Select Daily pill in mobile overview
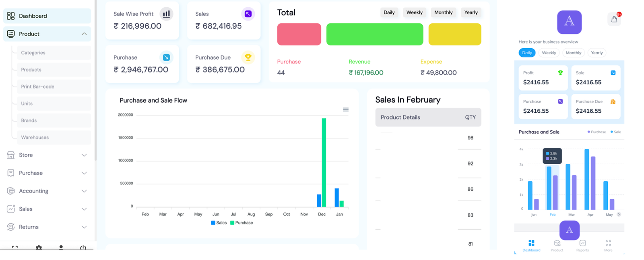644x260 pixels. click(527, 53)
